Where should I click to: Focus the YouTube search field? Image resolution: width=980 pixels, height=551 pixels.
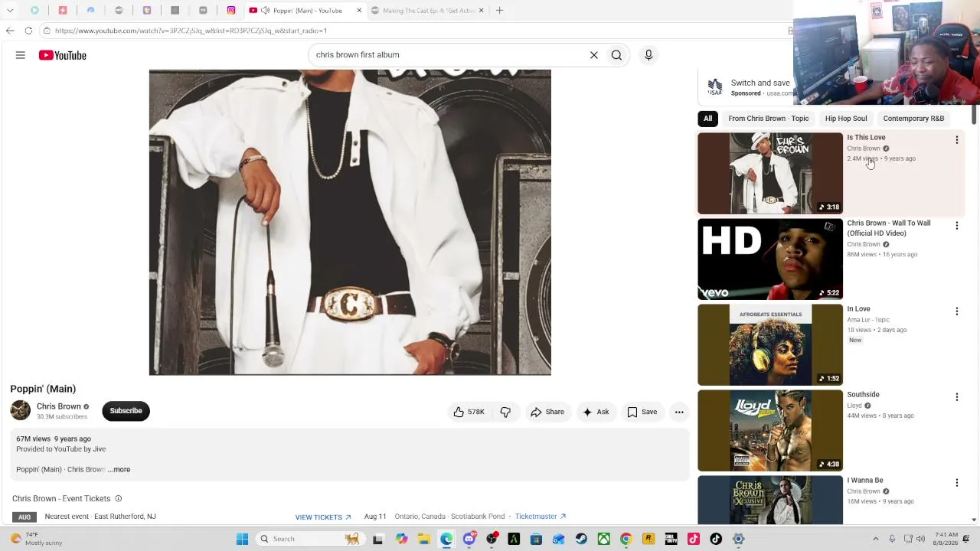pyautogui.click(x=448, y=55)
